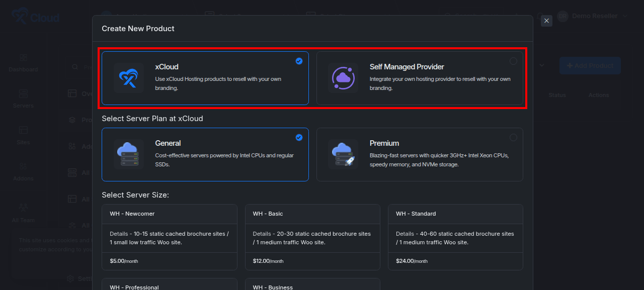Open Dashboard icon in background sidebar

tap(23, 58)
